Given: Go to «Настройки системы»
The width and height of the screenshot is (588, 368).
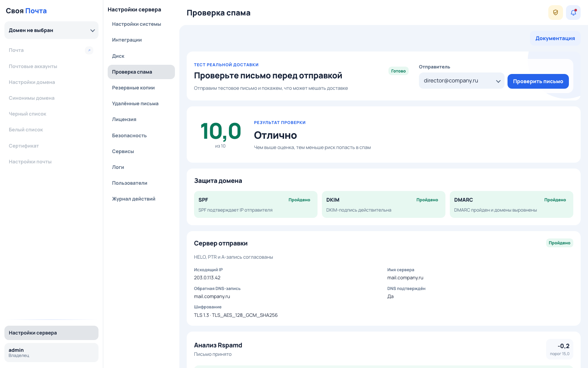Looking at the screenshot, I should point(141,24).
